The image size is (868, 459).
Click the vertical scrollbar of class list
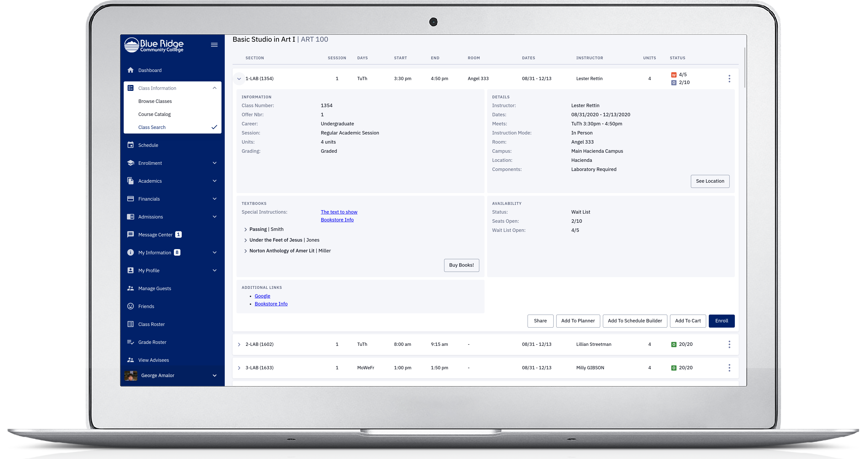click(x=744, y=67)
